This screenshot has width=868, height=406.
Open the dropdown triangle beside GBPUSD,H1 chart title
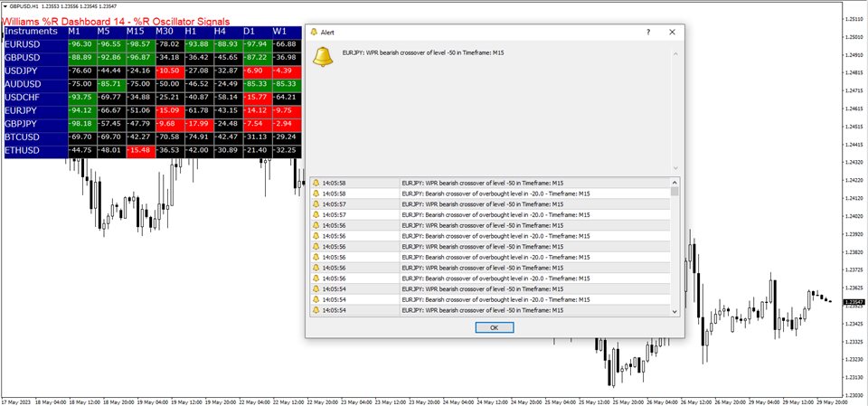click(x=5, y=5)
